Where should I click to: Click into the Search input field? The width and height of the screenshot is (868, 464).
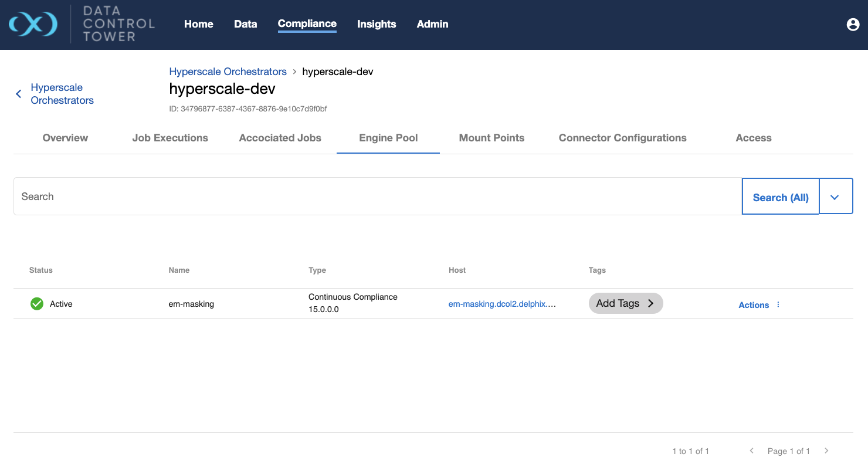pyautogui.click(x=375, y=197)
